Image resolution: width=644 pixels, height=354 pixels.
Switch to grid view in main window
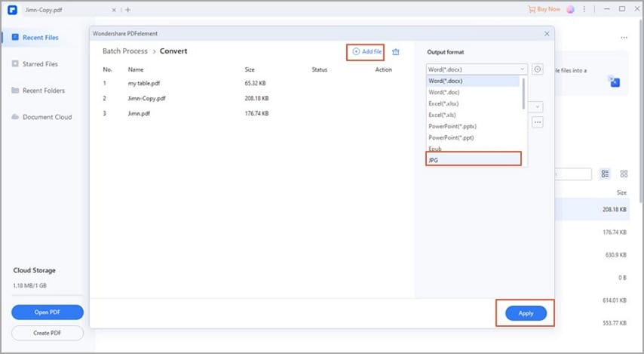(624, 174)
